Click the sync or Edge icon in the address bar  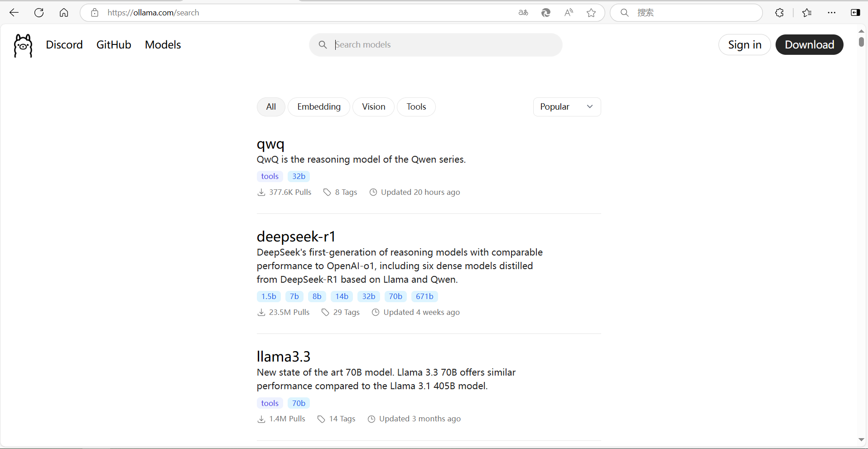[x=546, y=13]
